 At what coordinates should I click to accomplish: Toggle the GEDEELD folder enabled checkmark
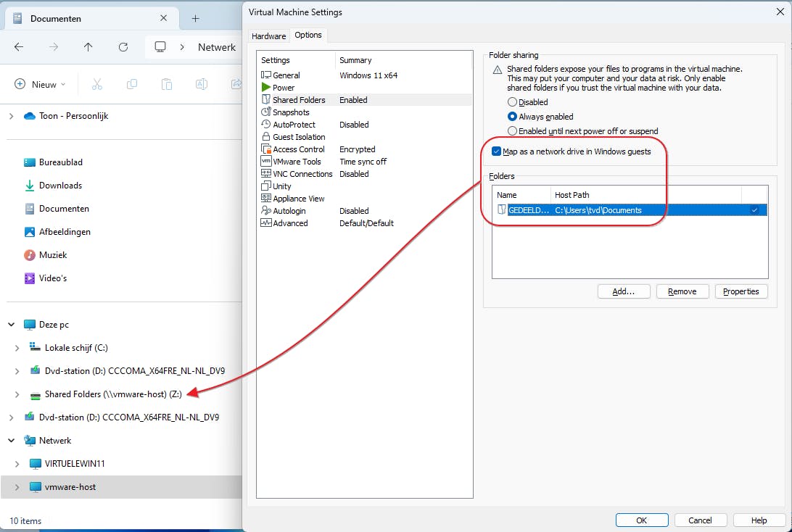click(754, 210)
